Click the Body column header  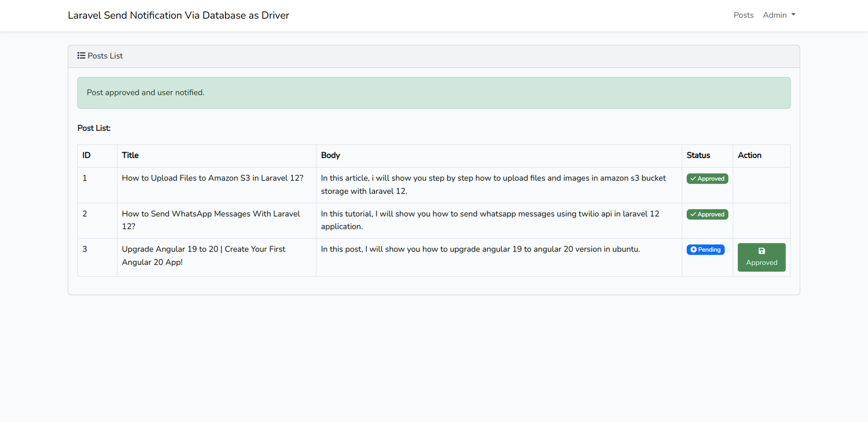click(x=330, y=155)
